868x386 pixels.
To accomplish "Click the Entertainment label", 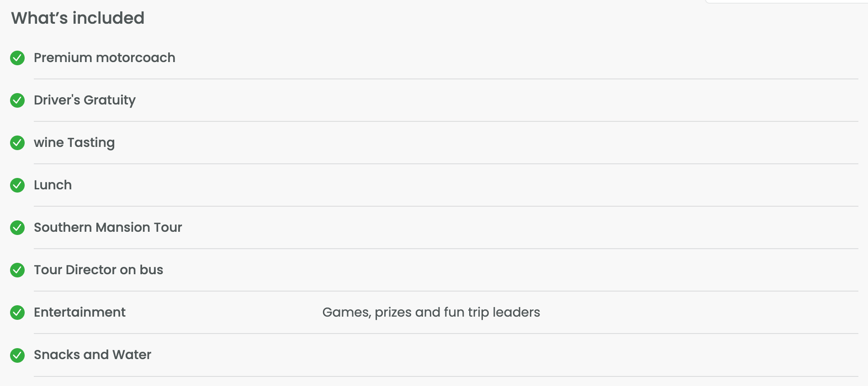I will [x=79, y=313].
